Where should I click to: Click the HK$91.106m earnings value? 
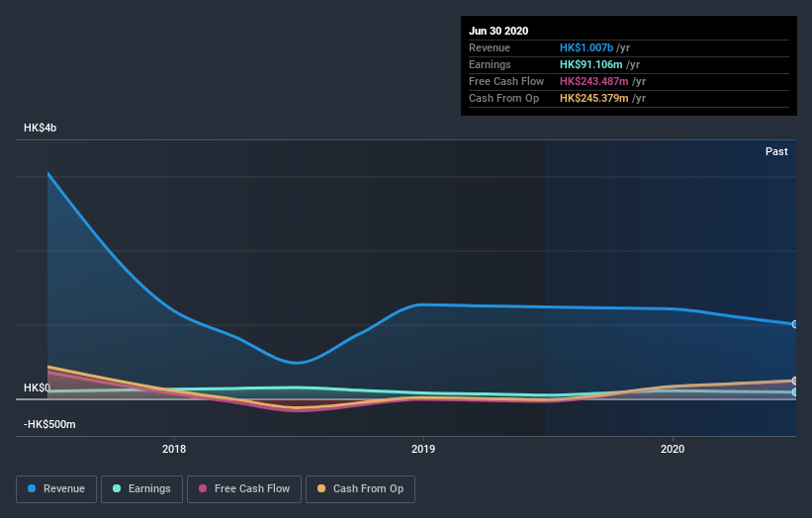pyautogui.click(x=590, y=64)
